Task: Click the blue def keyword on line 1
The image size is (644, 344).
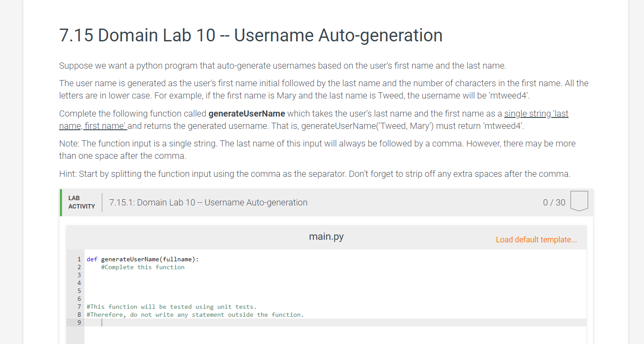Action: (91, 259)
